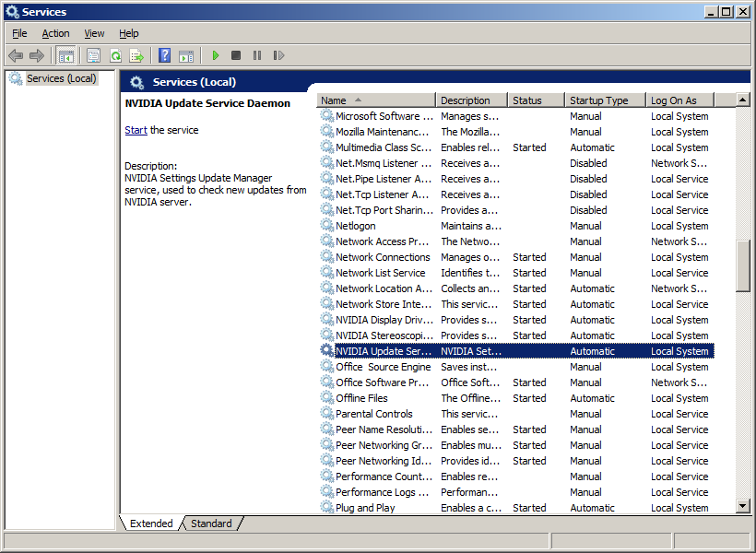The image size is (756, 553).
Task: Open the Help menu
Action: click(129, 33)
